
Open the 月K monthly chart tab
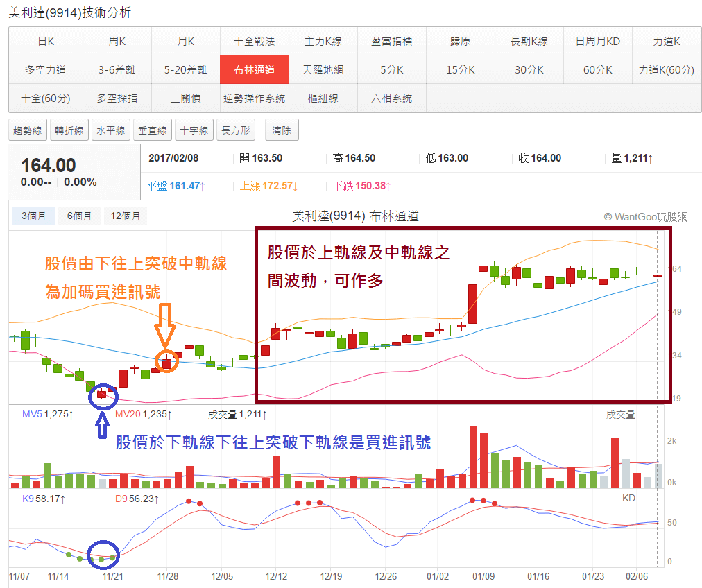[186, 42]
